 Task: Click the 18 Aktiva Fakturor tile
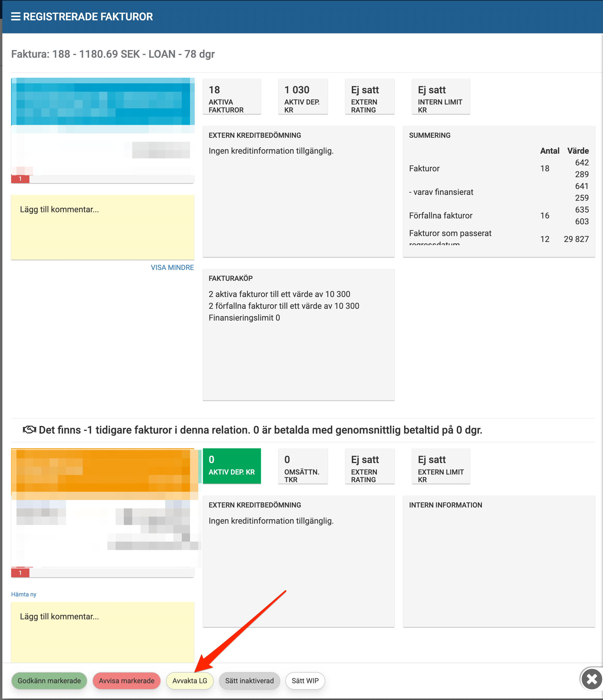[231, 97]
